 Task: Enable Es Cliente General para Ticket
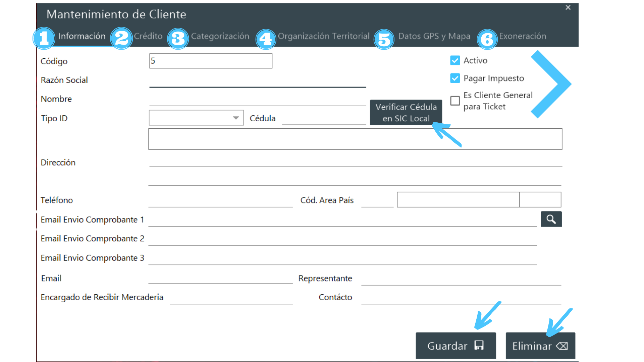tap(455, 101)
